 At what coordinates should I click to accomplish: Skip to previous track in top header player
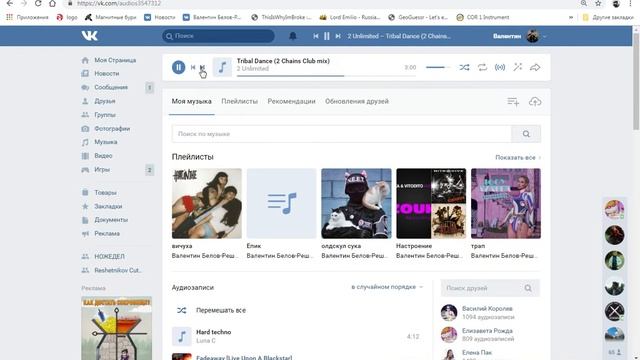click(316, 36)
